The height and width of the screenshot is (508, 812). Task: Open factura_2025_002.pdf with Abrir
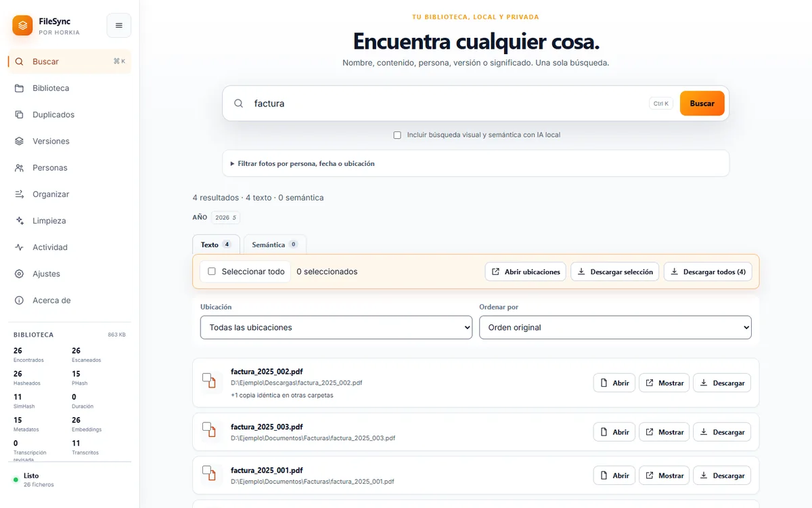[x=614, y=383]
